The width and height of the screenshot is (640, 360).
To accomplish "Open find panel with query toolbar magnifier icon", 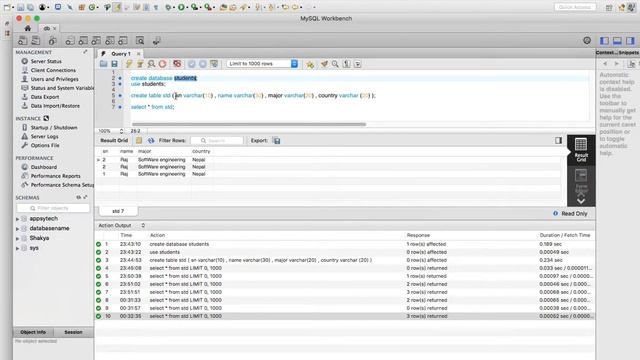I will pos(335,64).
